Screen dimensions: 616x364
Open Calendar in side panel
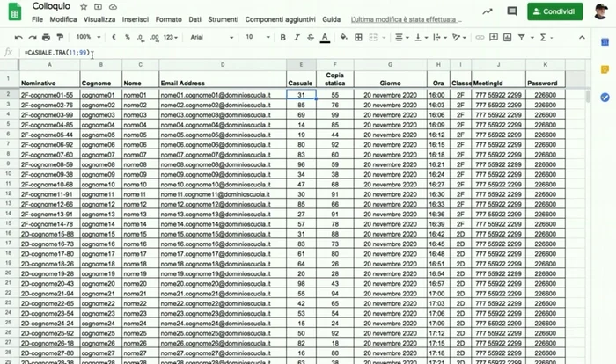[605, 42]
